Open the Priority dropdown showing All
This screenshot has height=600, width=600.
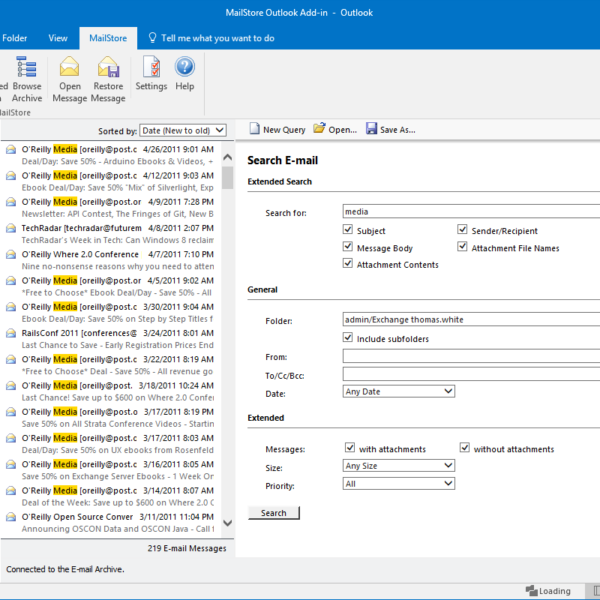coord(399,484)
